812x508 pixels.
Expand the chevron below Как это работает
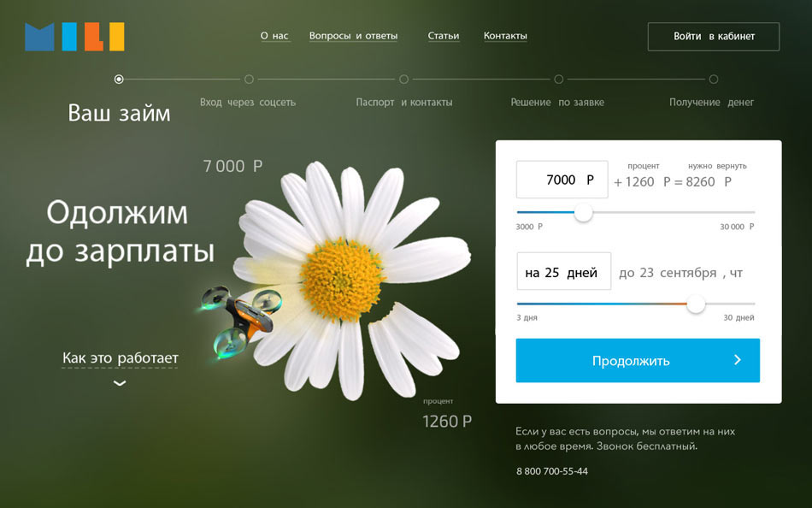tap(120, 383)
